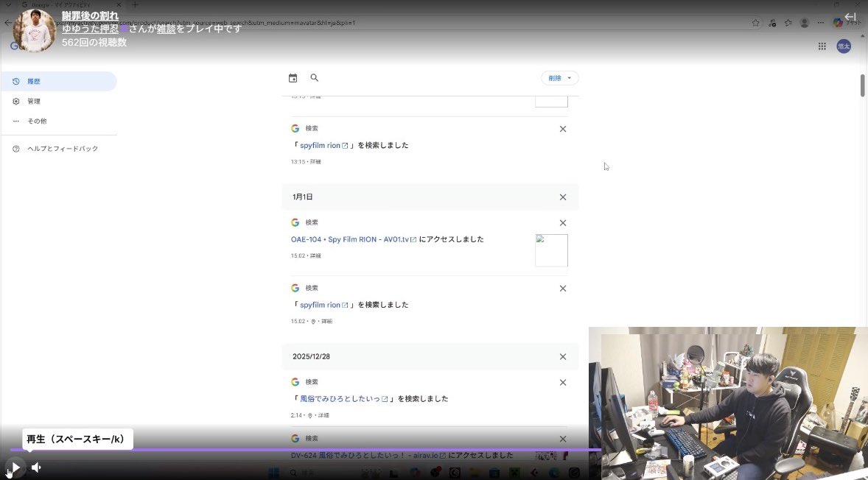
Task: Click the purple video seek bar
Action: click(x=306, y=450)
